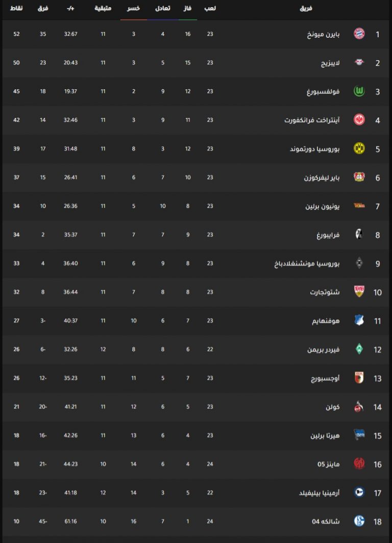Click the كولن team name

[332, 407]
